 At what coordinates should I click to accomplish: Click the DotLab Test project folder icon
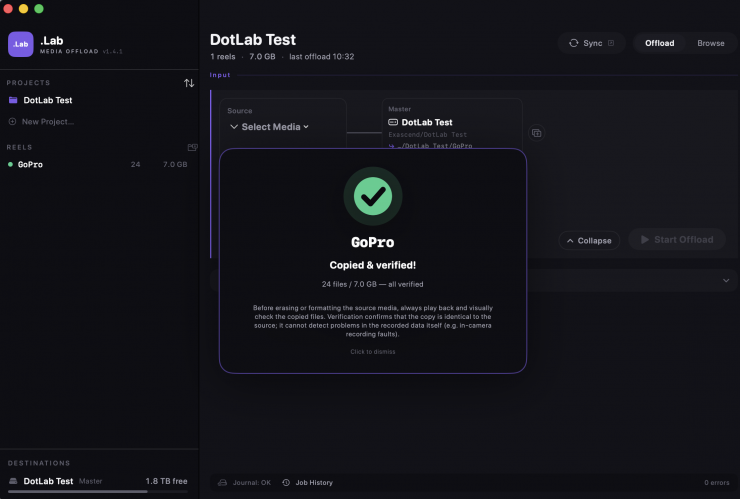pyautogui.click(x=13, y=100)
